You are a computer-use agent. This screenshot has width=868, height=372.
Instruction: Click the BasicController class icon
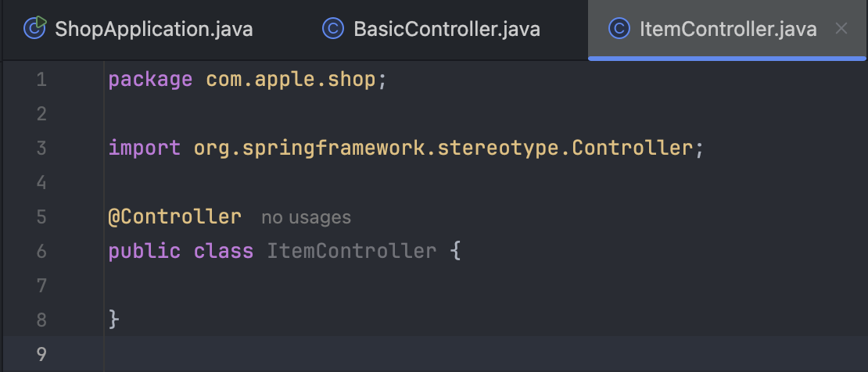pos(333,28)
